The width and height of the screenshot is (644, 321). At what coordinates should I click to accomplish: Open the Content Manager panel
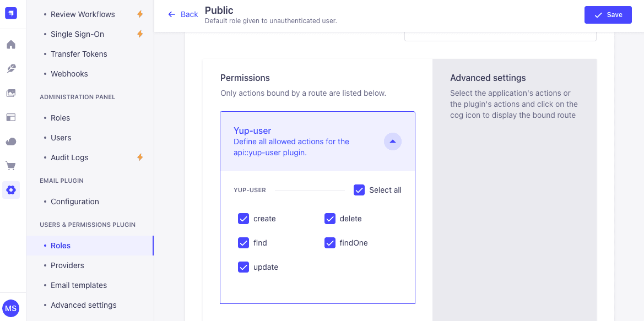tap(11, 117)
